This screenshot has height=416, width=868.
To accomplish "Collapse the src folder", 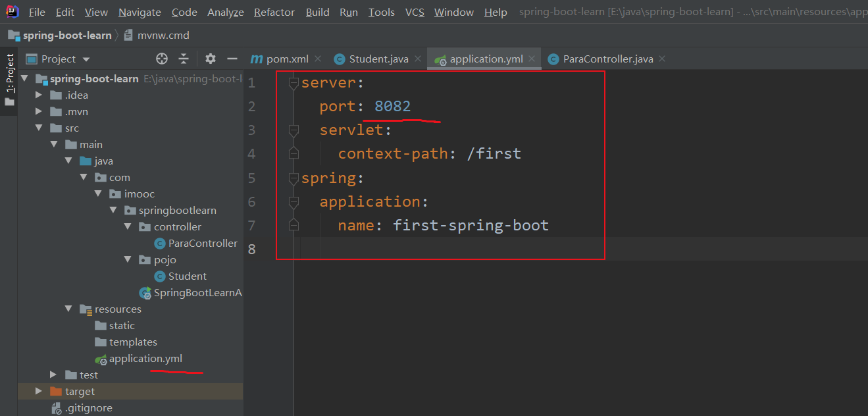I will click(x=39, y=128).
